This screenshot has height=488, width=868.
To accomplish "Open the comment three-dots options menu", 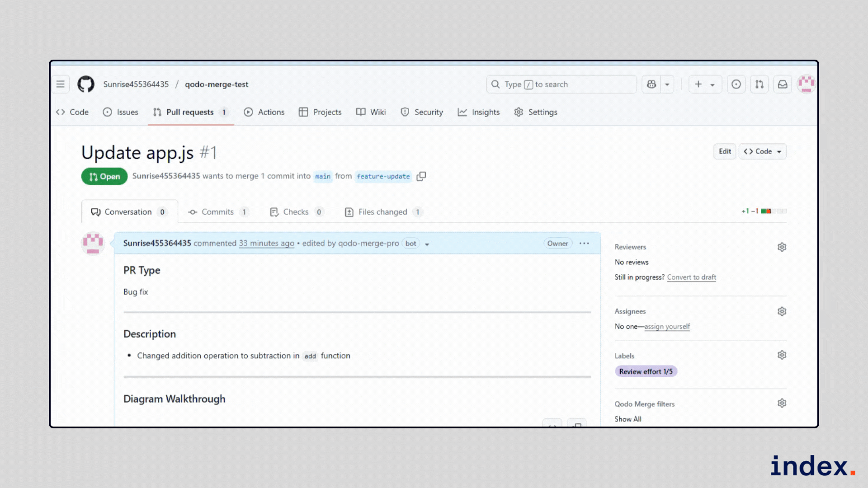I will point(584,244).
